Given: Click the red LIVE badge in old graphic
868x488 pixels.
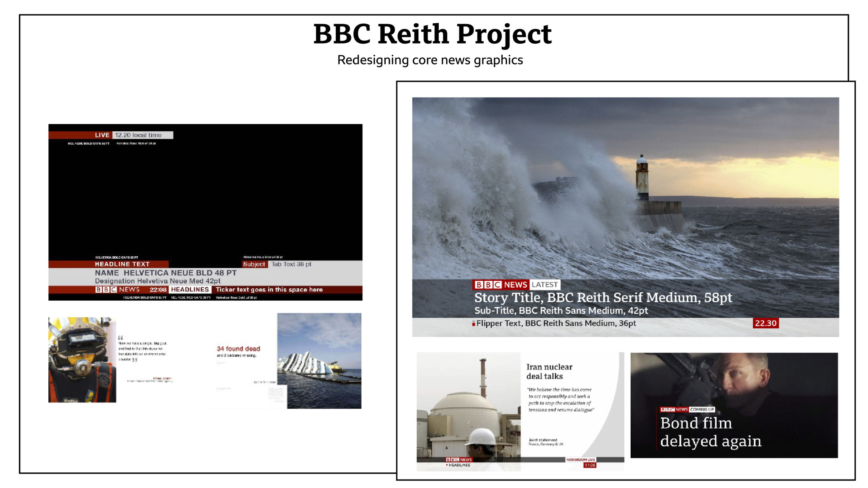Looking at the screenshot, I should click(81, 135).
